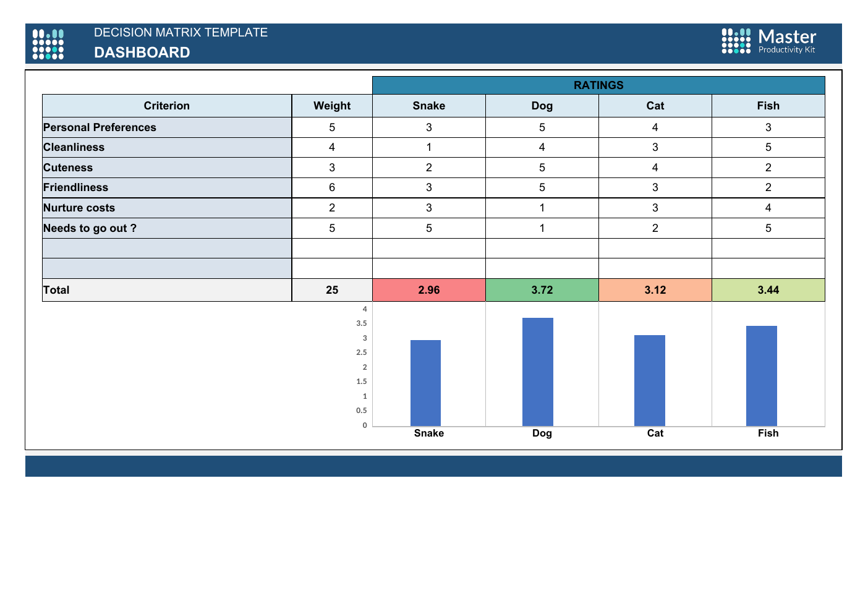Click the DASHBOARD heading
This screenshot has height=614, width=868.
click(x=142, y=53)
